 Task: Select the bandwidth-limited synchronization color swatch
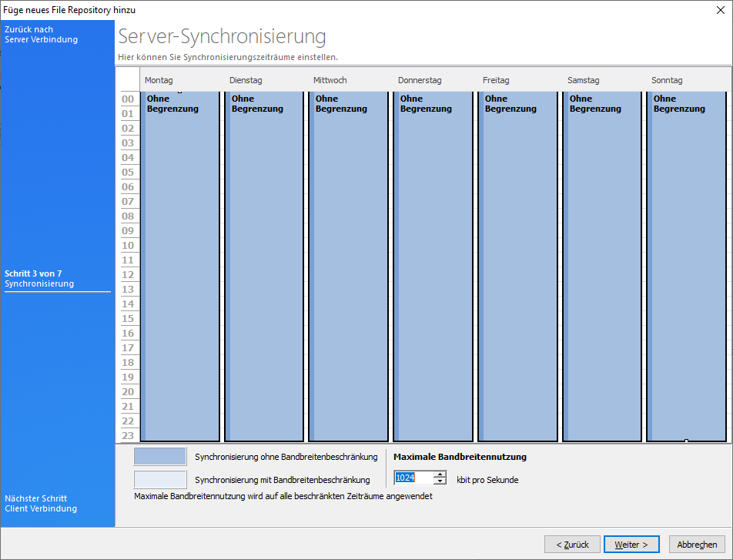[160, 479]
